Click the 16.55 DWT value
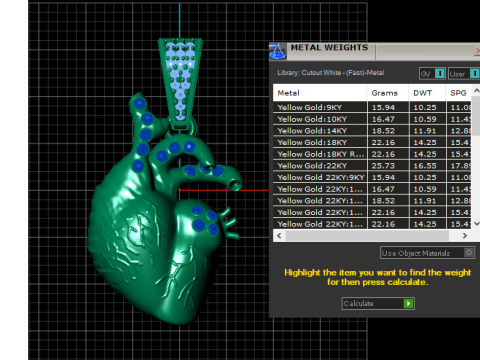The image size is (480, 360). pyautogui.click(x=425, y=166)
